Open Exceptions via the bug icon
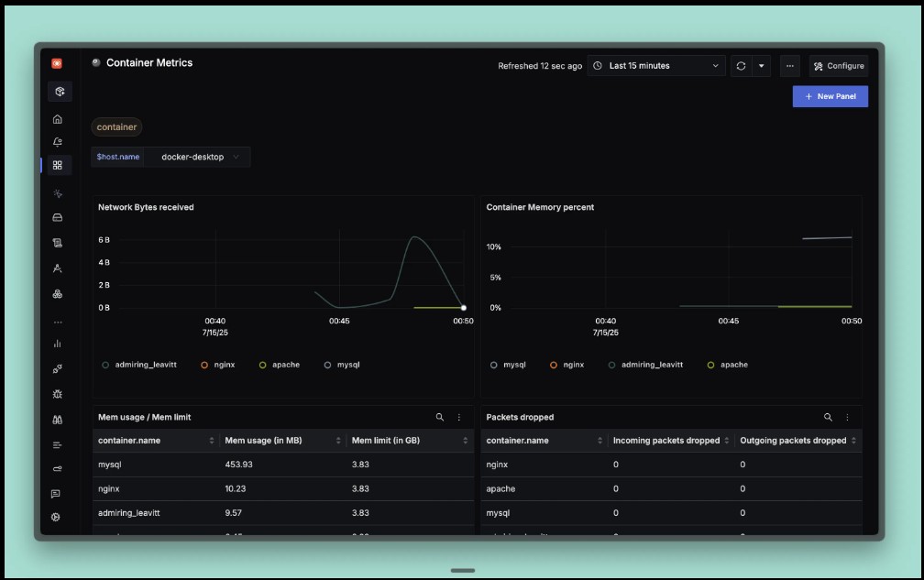Image resolution: width=924 pixels, height=580 pixels. pyautogui.click(x=57, y=395)
